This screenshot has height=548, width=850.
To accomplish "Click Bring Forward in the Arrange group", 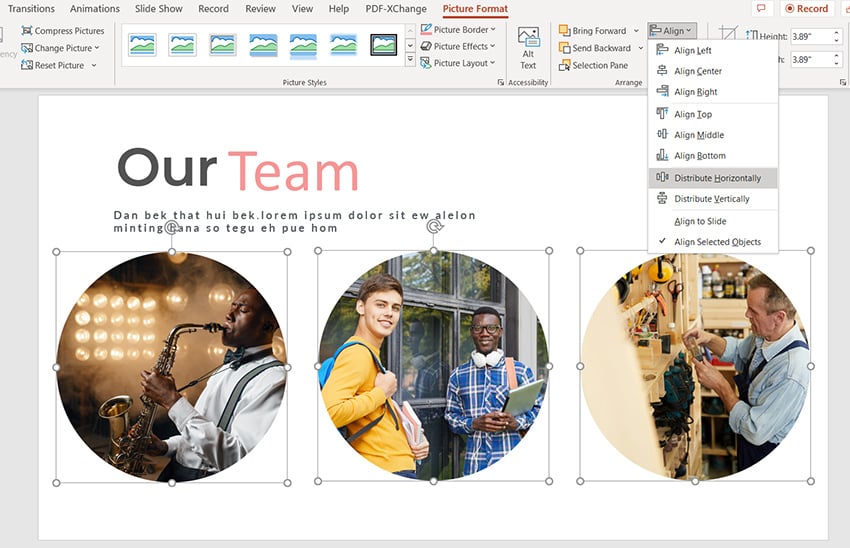I will 598,31.
